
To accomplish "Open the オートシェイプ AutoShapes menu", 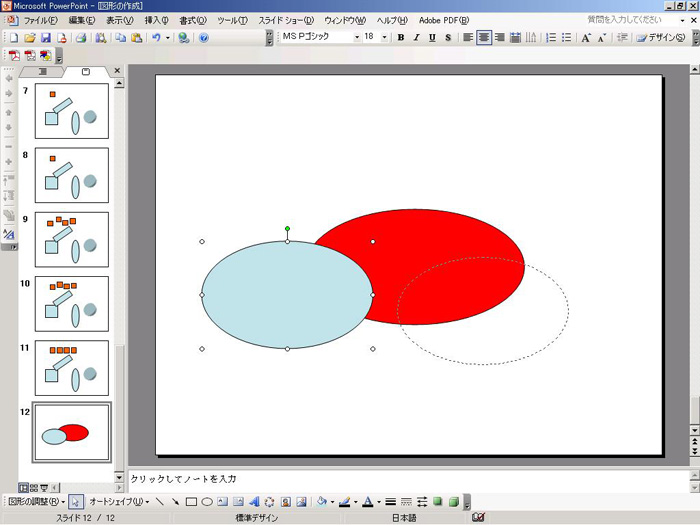I will coord(119,502).
